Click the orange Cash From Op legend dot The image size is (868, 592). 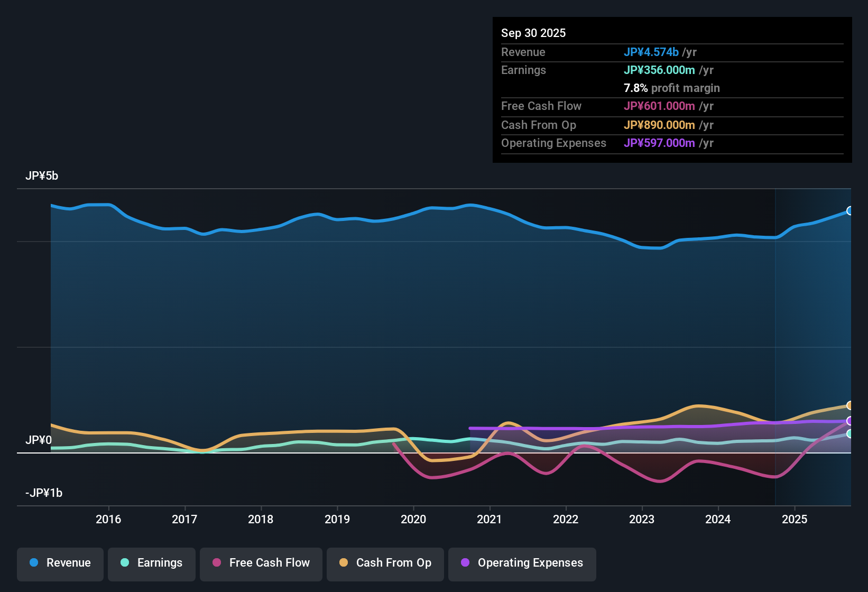pyautogui.click(x=344, y=563)
